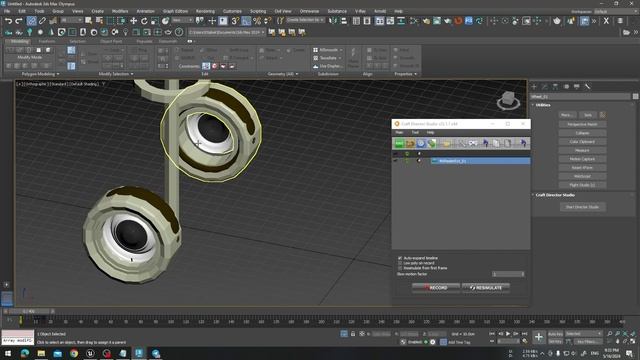
Task: Choose the Select Object tool
Action: 88,20
